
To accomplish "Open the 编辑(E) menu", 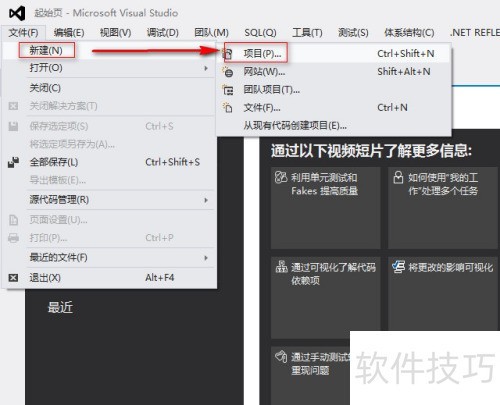I will (69, 33).
